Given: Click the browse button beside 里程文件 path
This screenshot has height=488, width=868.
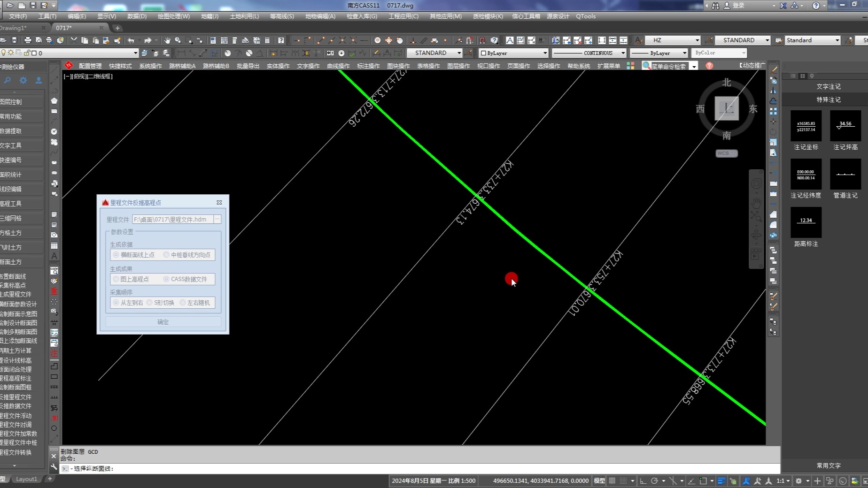Looking at the screenshot, I should [217, 219].
